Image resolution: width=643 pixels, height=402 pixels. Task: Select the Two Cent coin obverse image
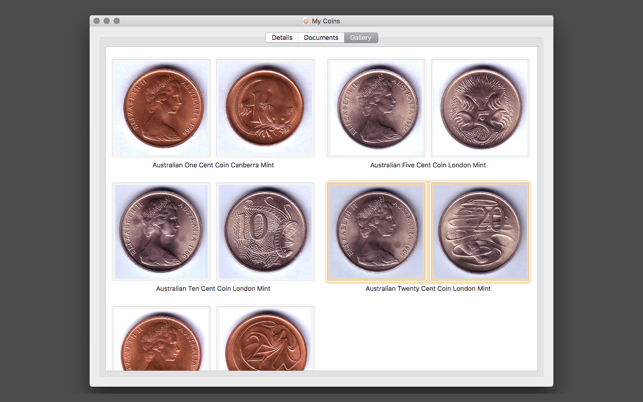tap(162, 338)
